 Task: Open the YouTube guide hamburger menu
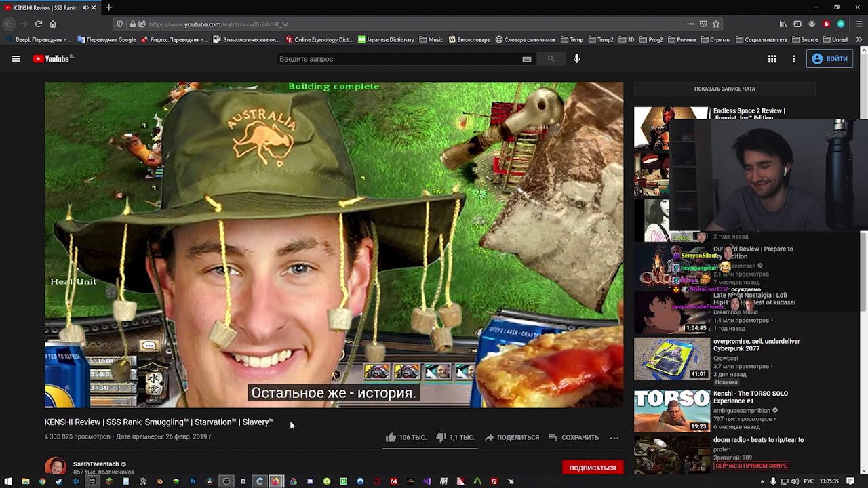pyautogui.click(x=16, y=59)
